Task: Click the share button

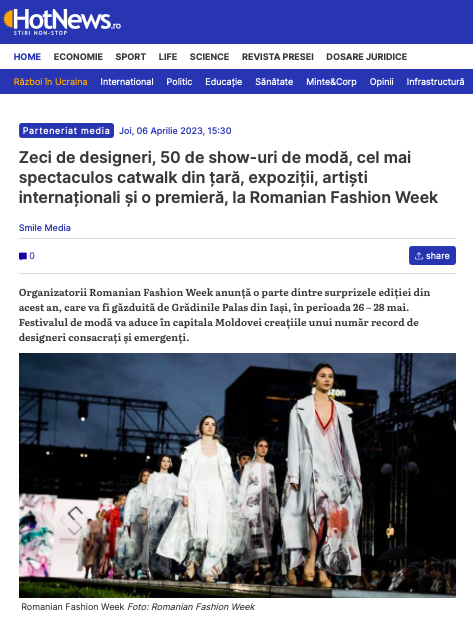Action: pos(432,256)
